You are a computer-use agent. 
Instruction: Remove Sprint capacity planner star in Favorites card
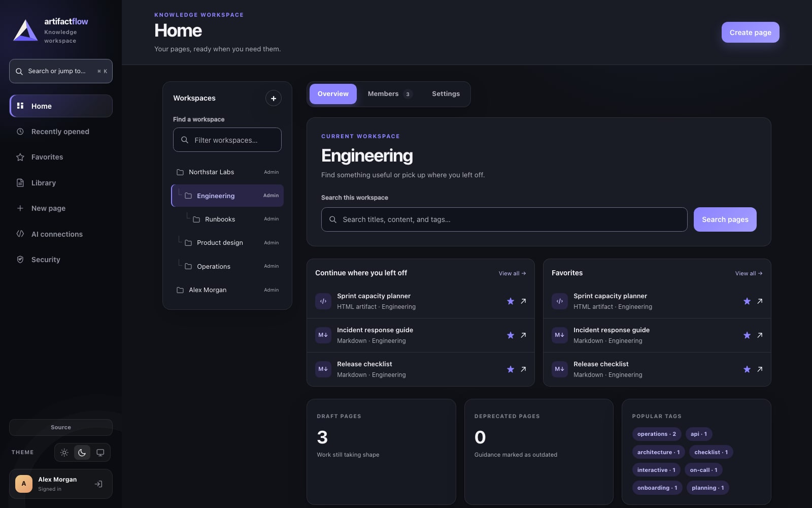747,301
